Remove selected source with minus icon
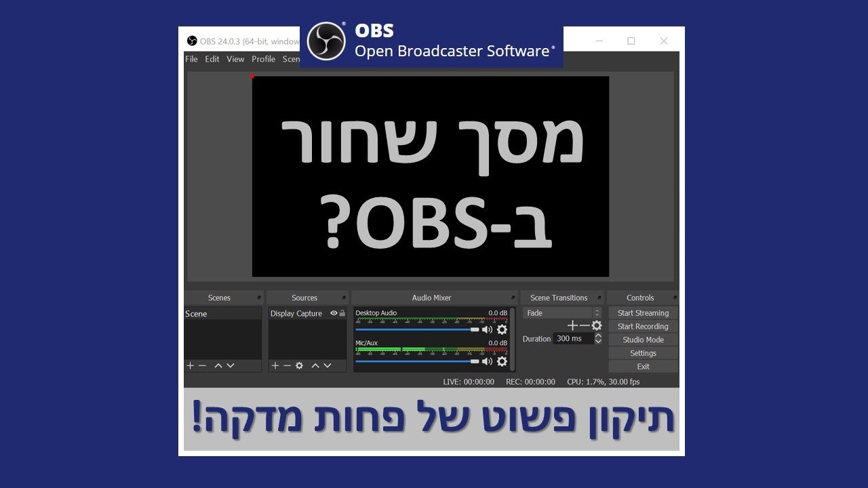868x488 pixels. [x=287, y=365]
